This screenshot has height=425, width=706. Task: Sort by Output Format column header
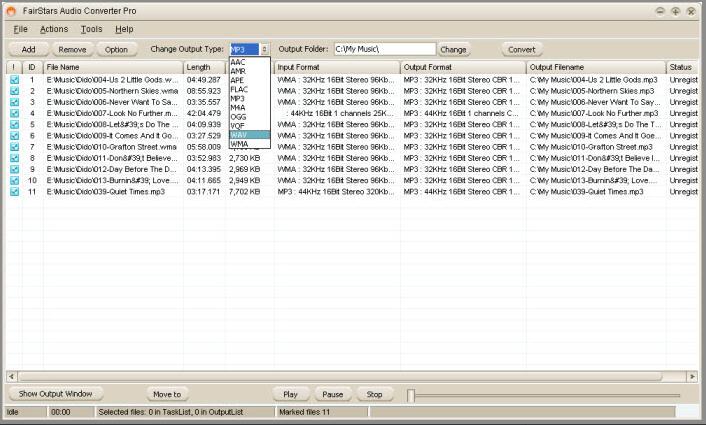pos(463,67)
